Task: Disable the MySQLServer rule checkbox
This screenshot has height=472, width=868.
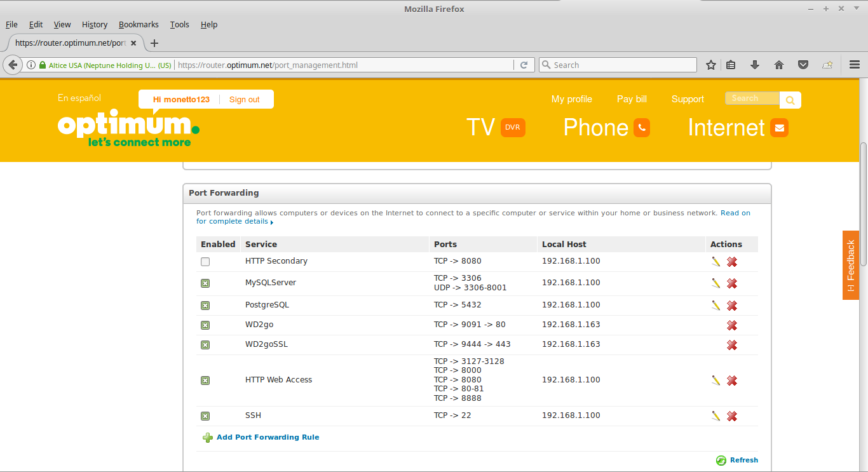Action: (x=205, y=283)
